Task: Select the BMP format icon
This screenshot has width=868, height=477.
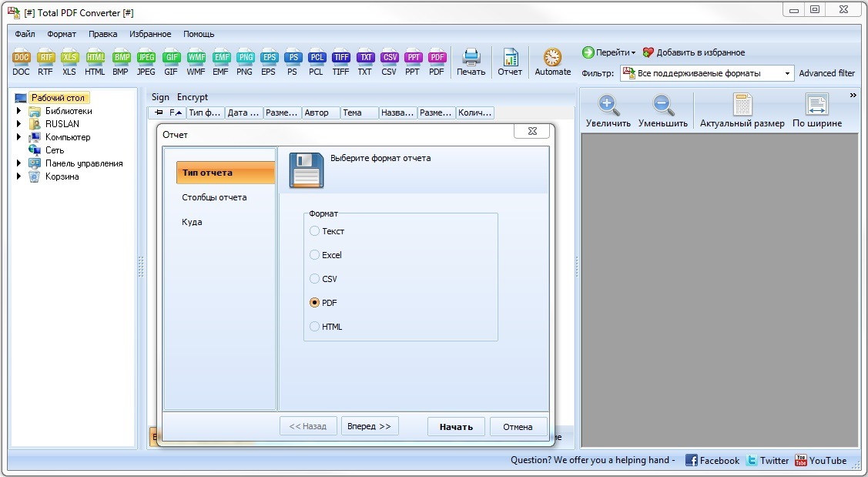Action: pos(121,62)
